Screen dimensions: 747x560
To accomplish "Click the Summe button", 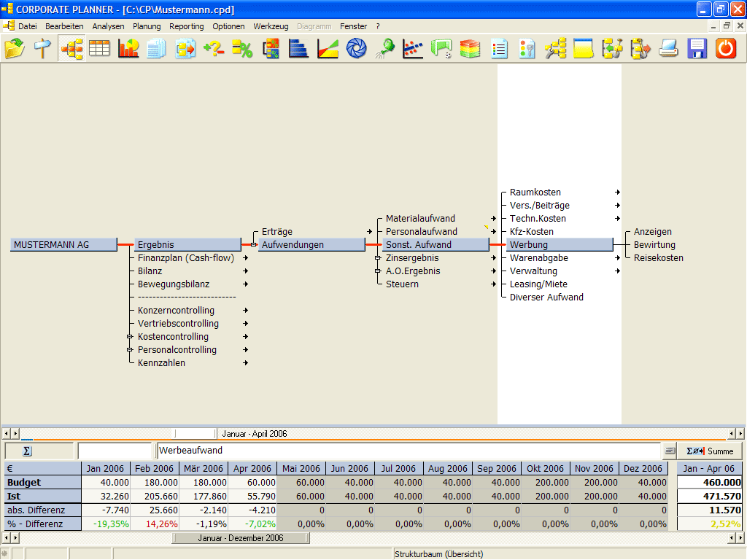I will click(710, 451).
